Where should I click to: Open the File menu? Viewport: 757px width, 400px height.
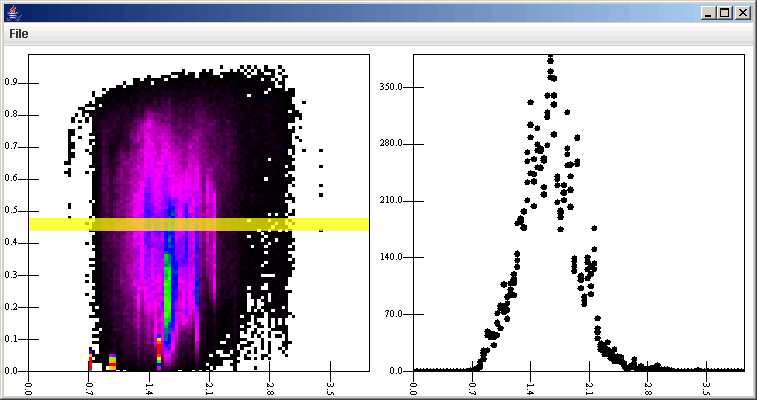[x=19, y=34]
